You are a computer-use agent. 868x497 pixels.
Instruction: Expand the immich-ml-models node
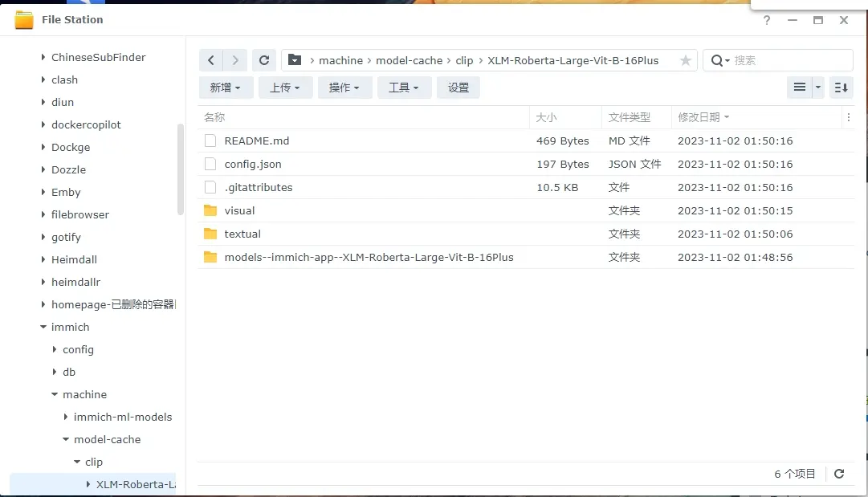pos(65,417)
